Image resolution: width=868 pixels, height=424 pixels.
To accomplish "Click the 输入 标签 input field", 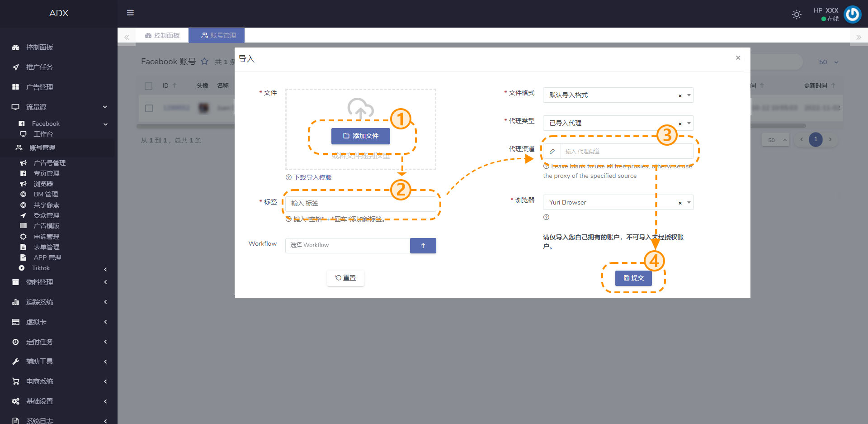I will pos(360,204).
